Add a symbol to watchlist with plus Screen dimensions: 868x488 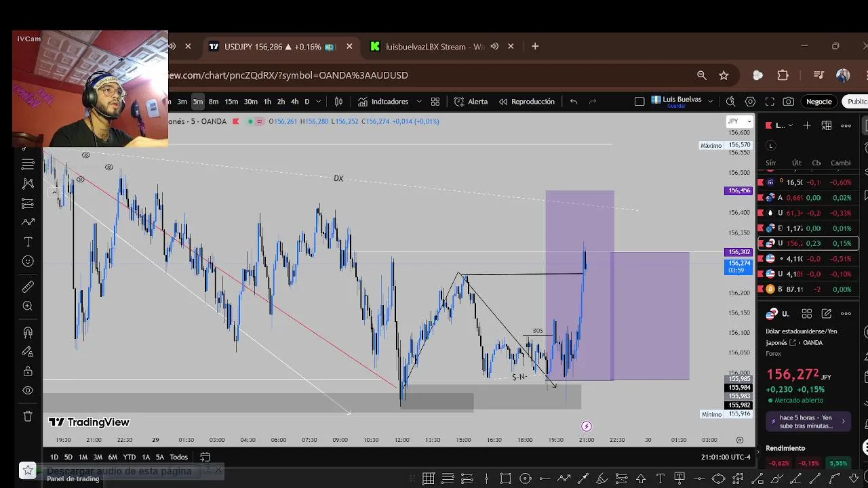[x=807, y=125]
